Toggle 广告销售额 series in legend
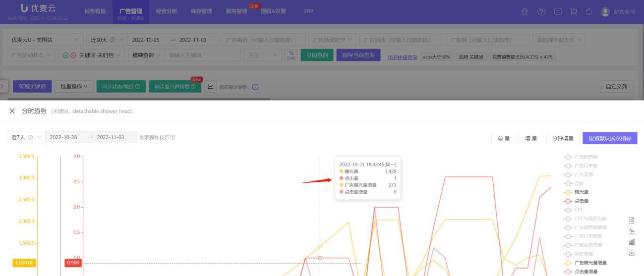Screen dimensions: 644x276 click(x=581, y=157)
